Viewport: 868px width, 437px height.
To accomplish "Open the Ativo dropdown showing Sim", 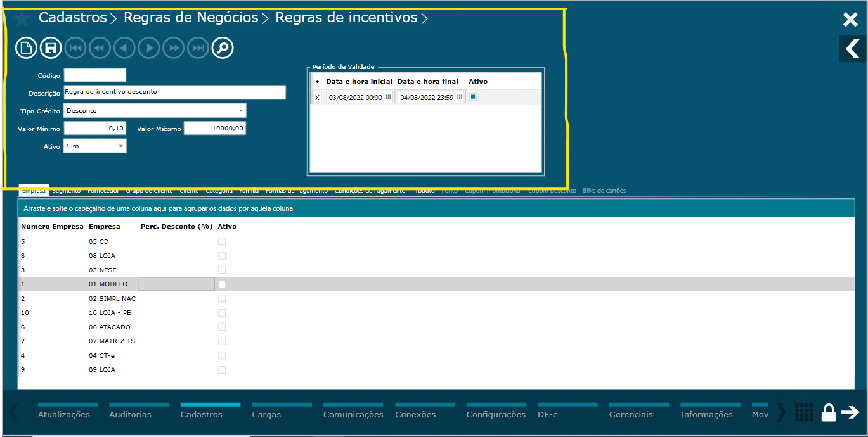I will 122,146.
